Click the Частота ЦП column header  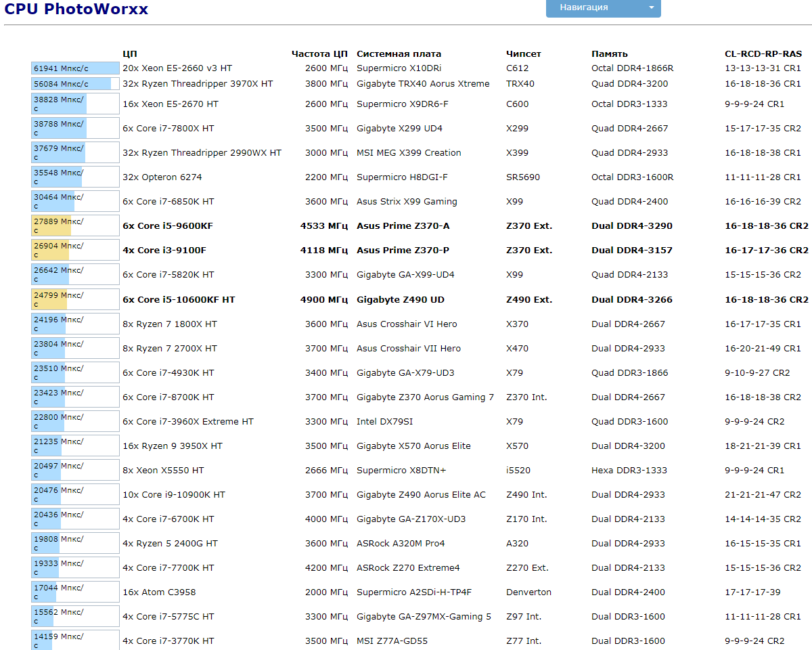click(319, 54)
